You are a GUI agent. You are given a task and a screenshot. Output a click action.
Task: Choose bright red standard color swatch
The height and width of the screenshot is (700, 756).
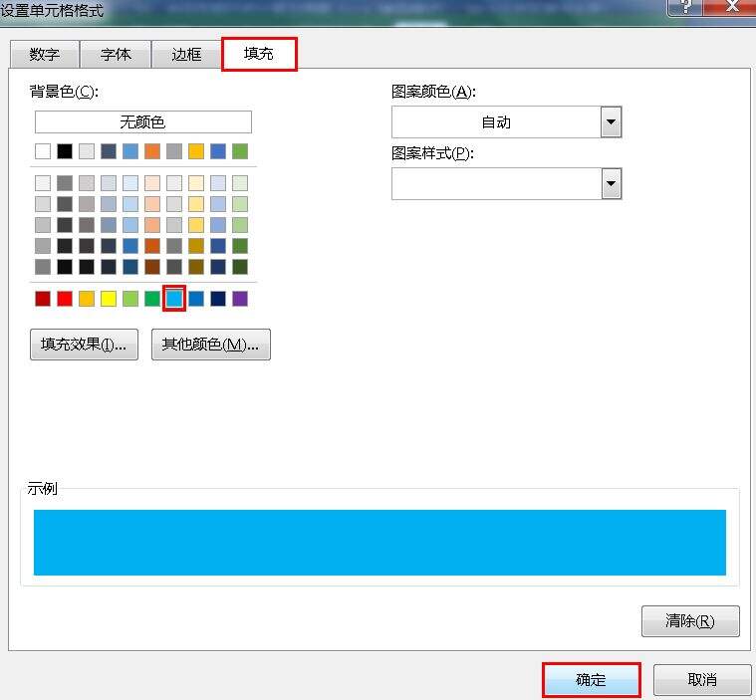(x=65, y=299)
